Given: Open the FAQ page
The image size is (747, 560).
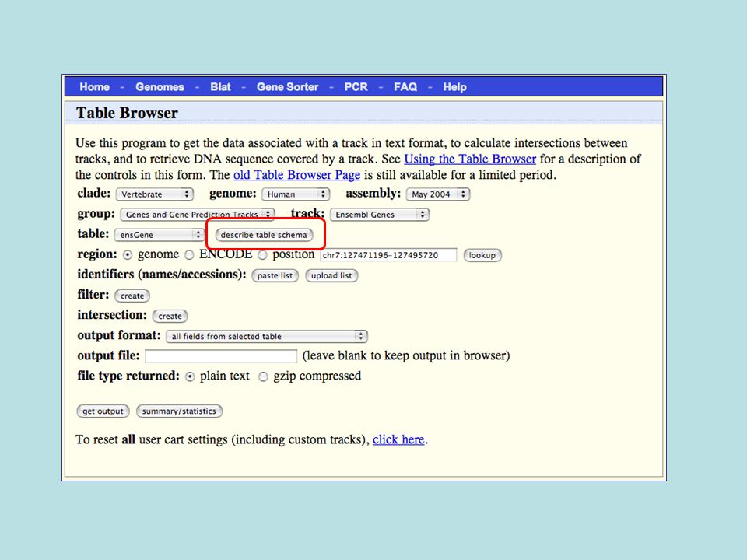Looking at the screenshot, I should [405, 87].
